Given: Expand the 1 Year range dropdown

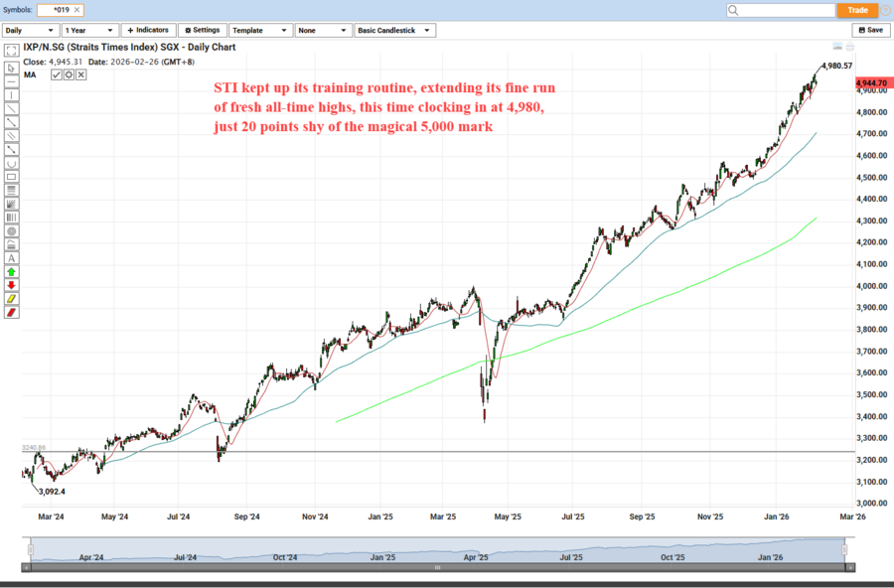Looking at the screenshot, I should pyautogui.click(x=88, y=30).
